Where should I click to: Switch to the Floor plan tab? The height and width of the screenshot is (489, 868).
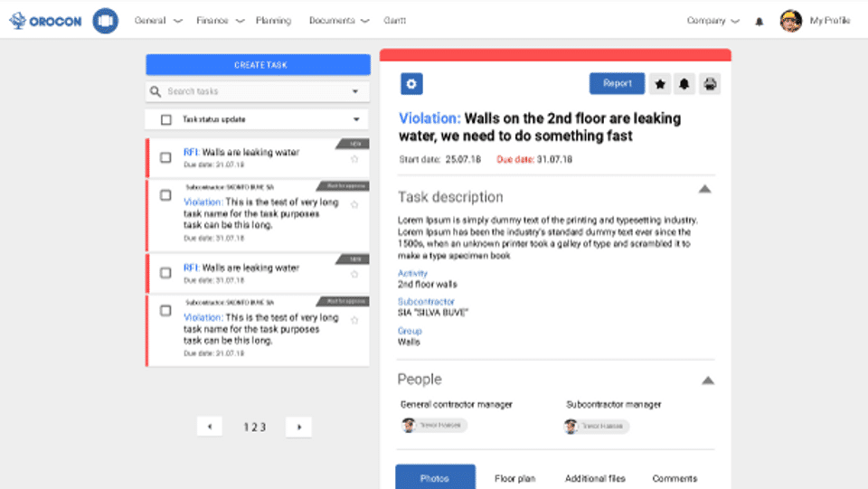tap(514, 478)
